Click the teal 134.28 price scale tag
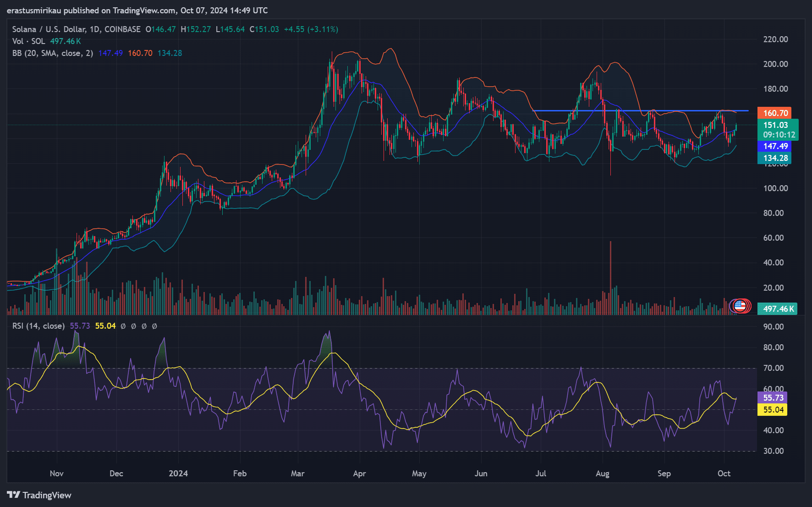Screen dimensions: 812x507 click(774, 158)
